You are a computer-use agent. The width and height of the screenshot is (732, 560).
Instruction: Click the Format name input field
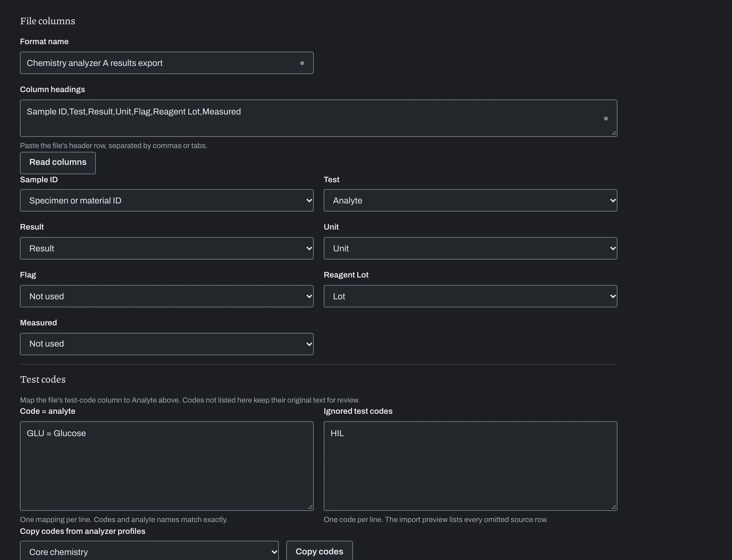point(167,63)
